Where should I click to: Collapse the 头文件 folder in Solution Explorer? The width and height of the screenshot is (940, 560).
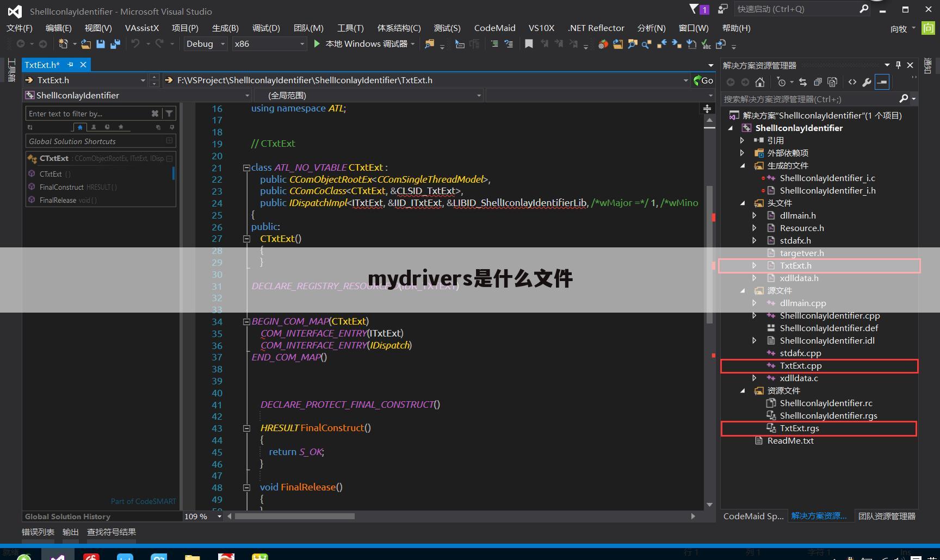743,203
